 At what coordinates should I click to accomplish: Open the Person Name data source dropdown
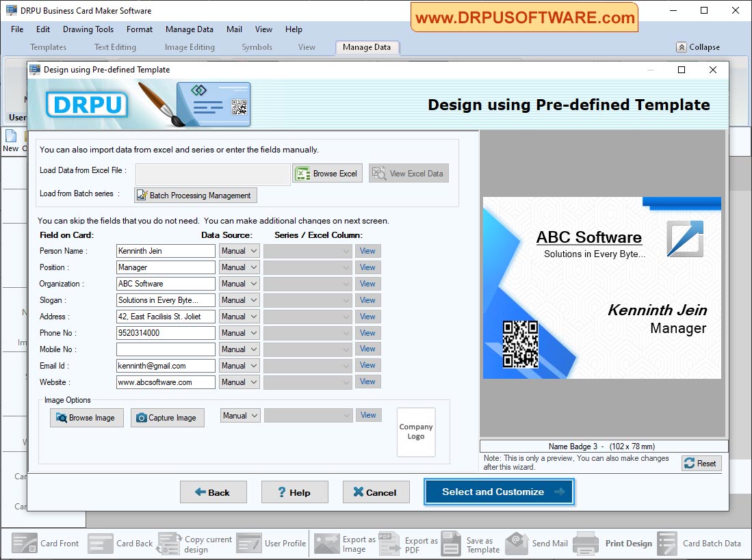(x=239, y=250)
